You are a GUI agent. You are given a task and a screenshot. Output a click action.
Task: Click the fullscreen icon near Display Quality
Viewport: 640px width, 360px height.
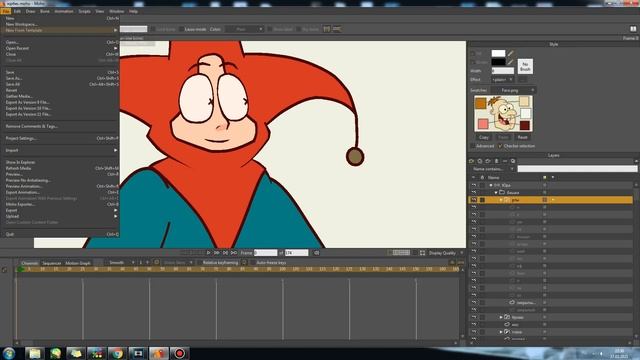pyautogui.click(x=422, y=253)
